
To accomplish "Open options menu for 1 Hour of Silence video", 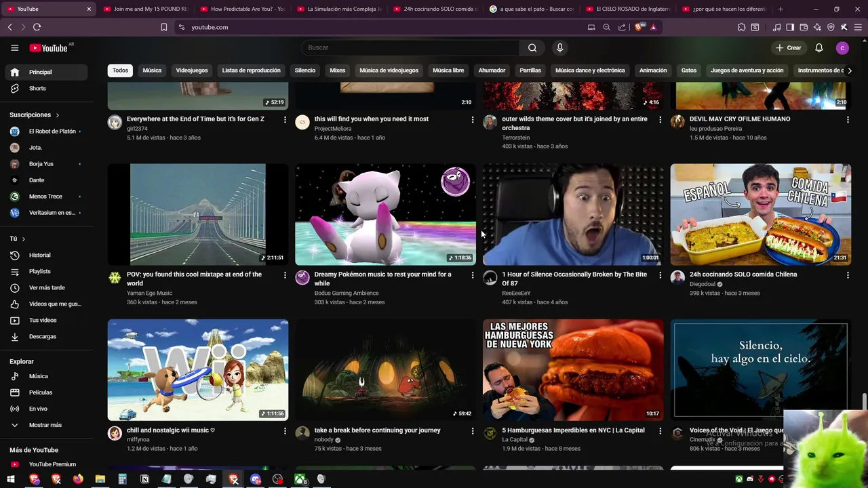I will click(660, 275).
